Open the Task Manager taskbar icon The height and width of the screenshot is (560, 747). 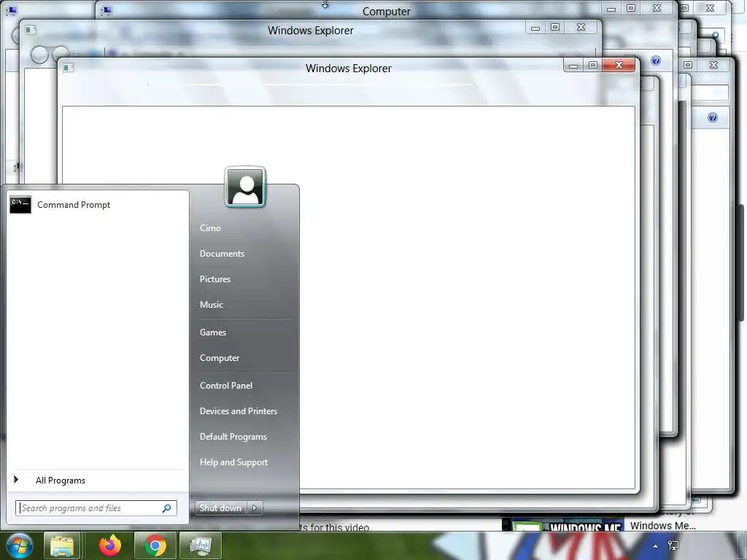(x=201, y=545)
